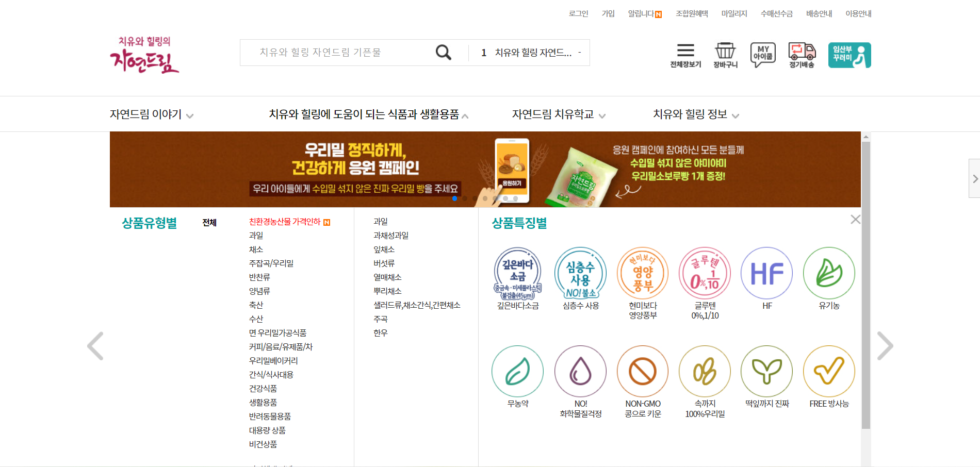The width and height of the screenshot is (980, 467).
Task: Open the 과채성과일 subcategory
Action: point(391,236)
